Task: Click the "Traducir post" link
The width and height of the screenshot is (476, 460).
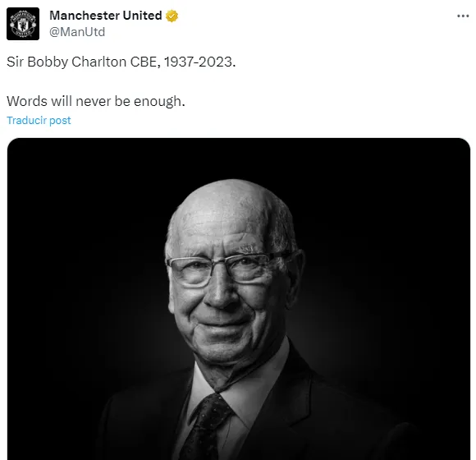Action: tap(39, 120)
